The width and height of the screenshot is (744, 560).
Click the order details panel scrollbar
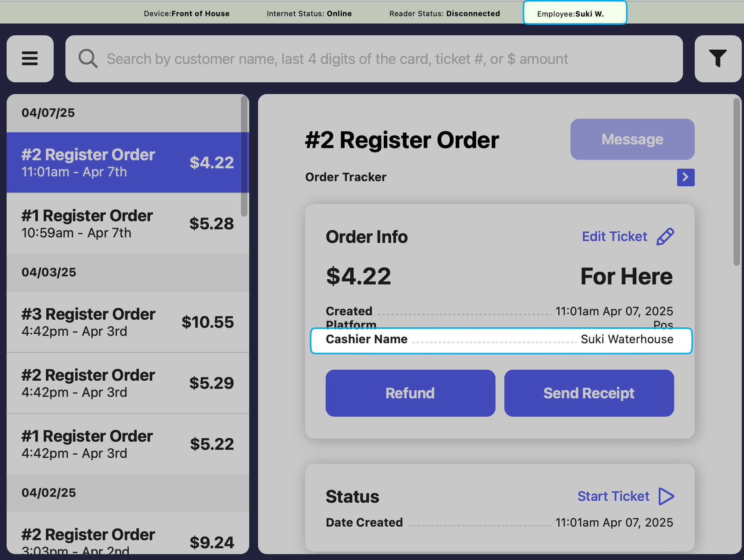tap(736, 182)
